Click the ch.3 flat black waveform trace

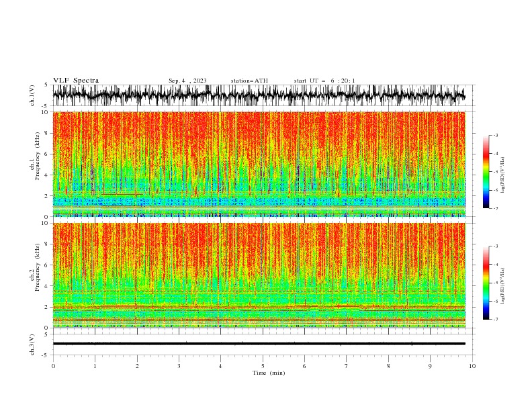click(x=259, y=344)
